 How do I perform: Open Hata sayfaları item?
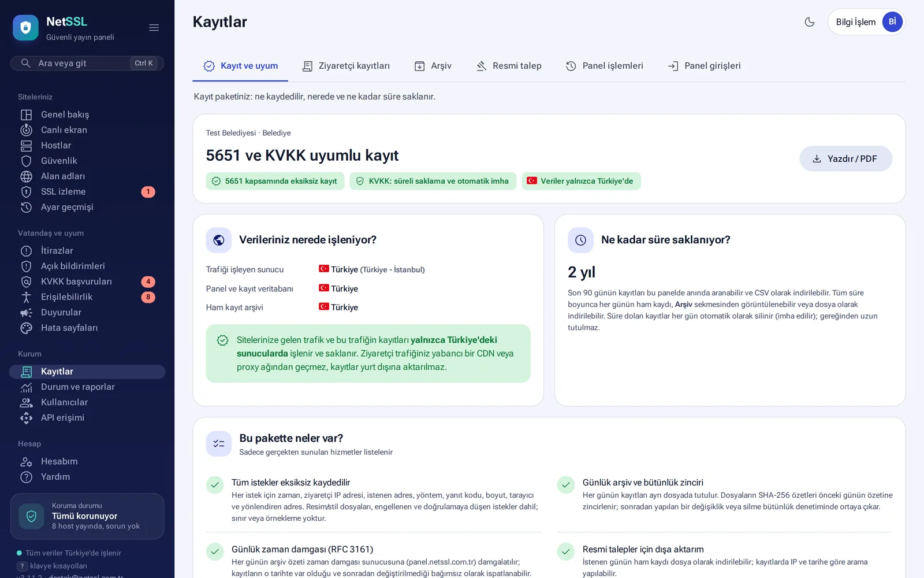click(87, 328)
